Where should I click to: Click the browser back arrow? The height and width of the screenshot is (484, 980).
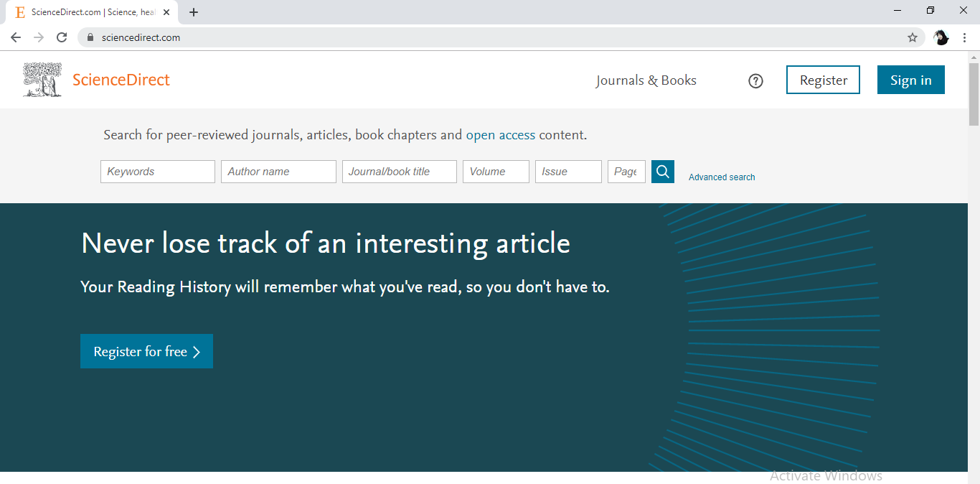[x=15, y=37]
